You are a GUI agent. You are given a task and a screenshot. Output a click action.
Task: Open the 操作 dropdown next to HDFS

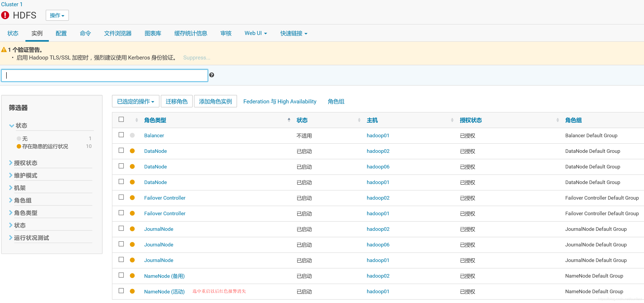57,16
